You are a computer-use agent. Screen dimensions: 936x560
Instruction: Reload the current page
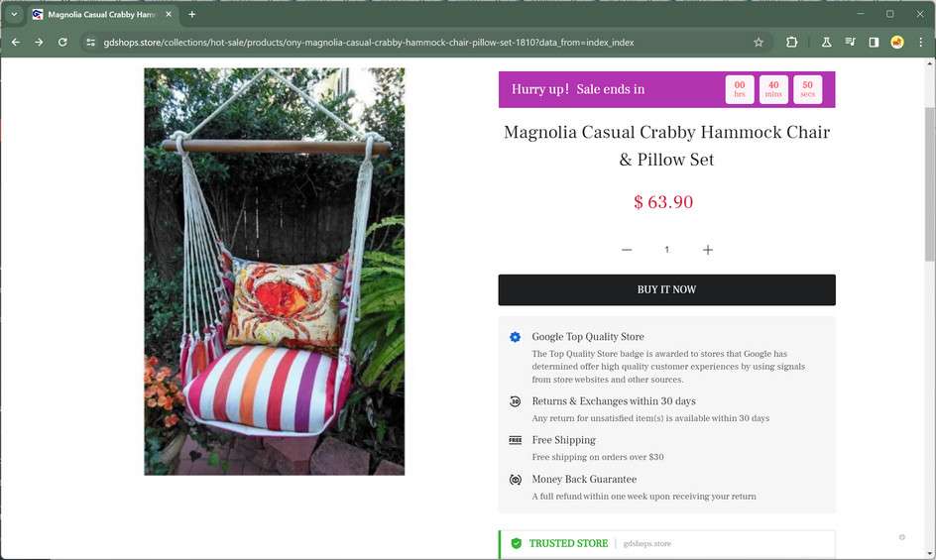coord(62,43)
